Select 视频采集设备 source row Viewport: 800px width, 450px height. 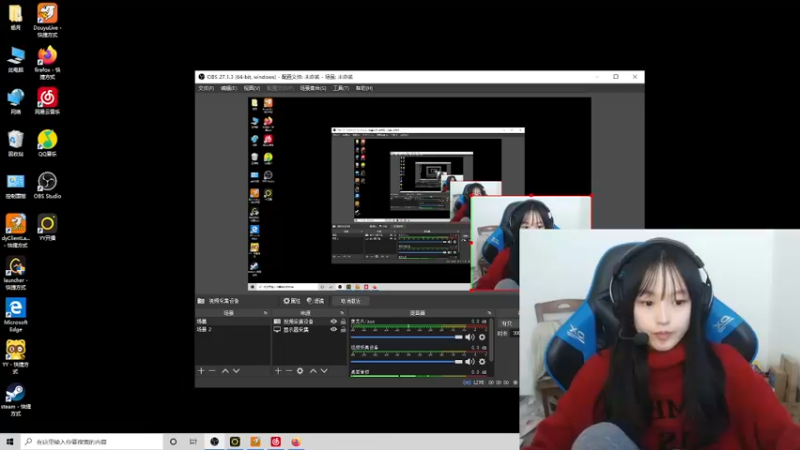pyautogui.click(x=309, y=321)
